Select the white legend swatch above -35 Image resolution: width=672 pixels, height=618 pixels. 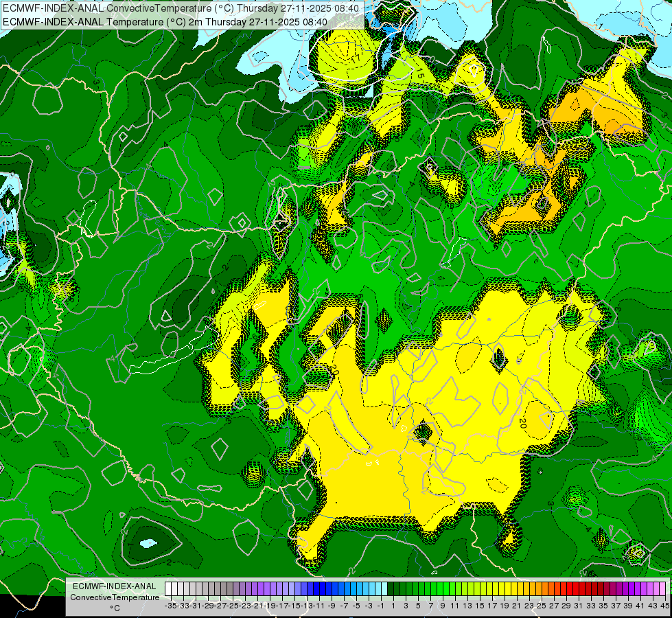point(167,588)
